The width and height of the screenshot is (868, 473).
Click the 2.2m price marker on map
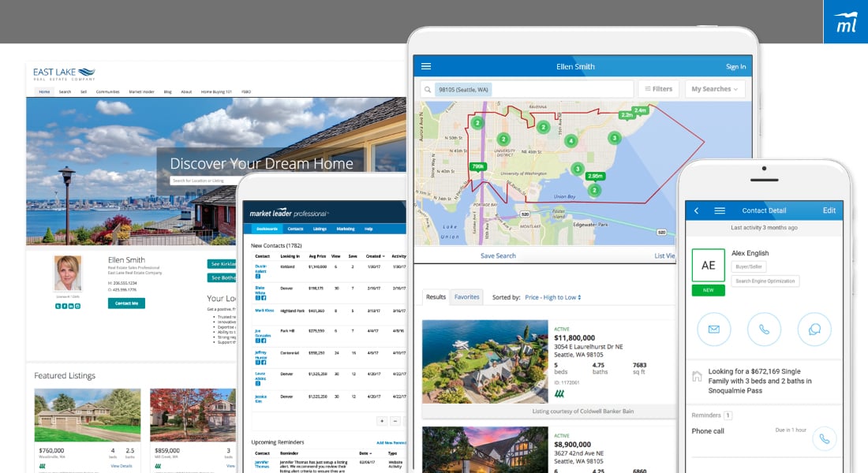[627, 115]
